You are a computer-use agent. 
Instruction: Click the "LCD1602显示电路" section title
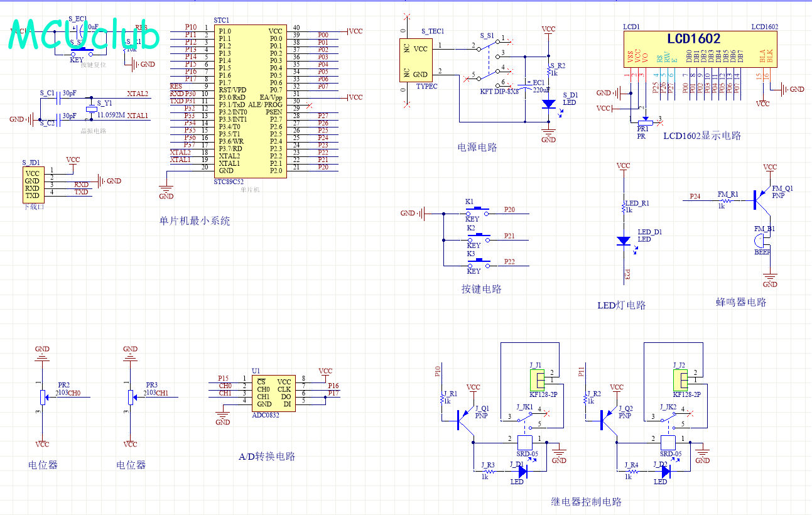pyautogui.click(x=701, y=136)
